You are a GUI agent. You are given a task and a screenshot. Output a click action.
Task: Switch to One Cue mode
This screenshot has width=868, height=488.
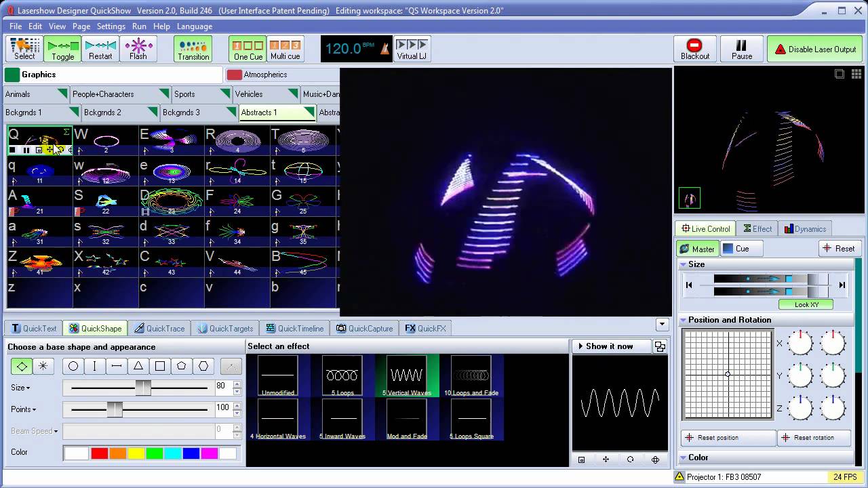tap(248, 49)
